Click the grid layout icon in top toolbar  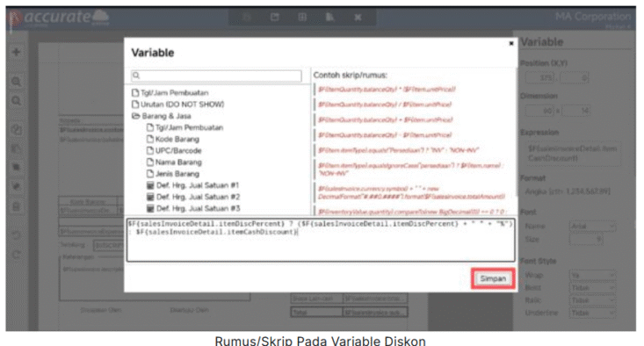click(302, 17)
